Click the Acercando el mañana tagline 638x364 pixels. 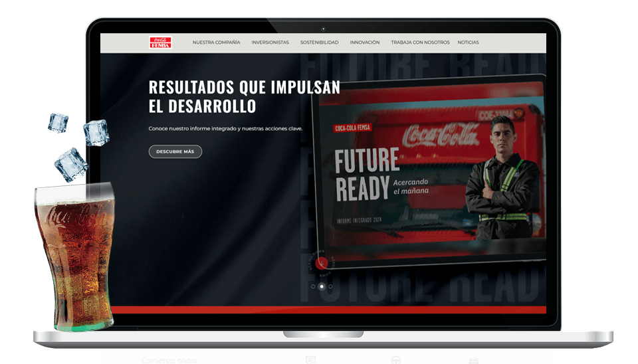tap(411, 186)
